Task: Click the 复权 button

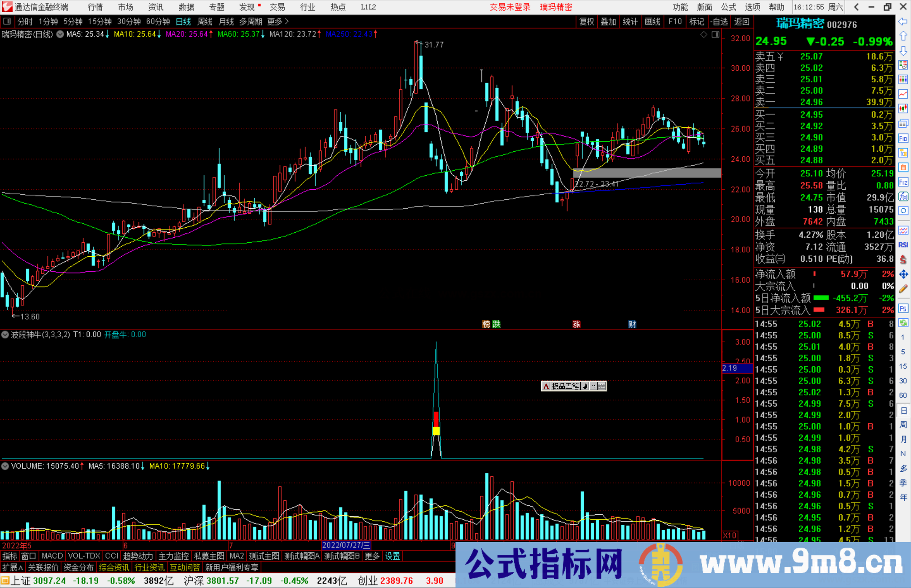Action: pyautogui.click(x=586, y=21)
